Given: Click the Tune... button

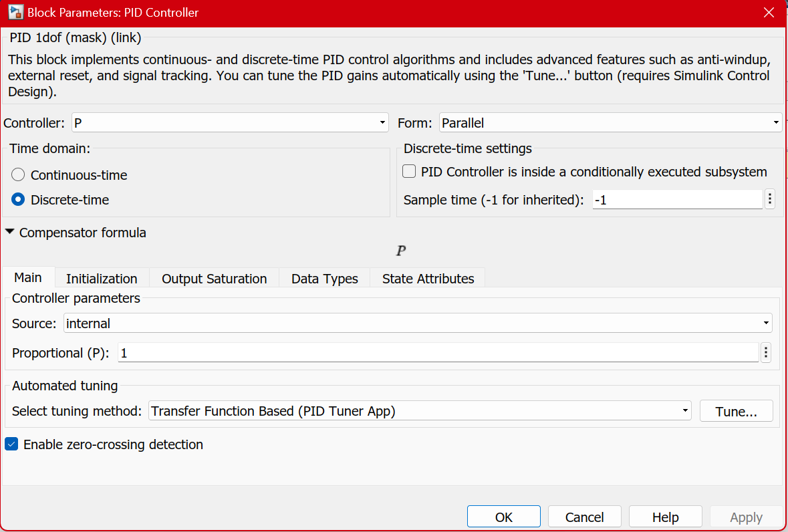Looking at the screenshot, I should click(737, 411).
